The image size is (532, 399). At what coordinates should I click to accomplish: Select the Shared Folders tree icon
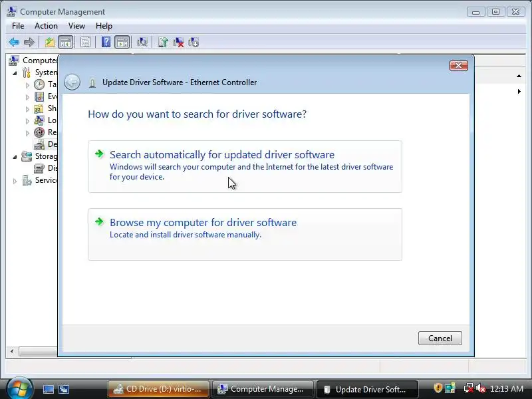(39, 108)
